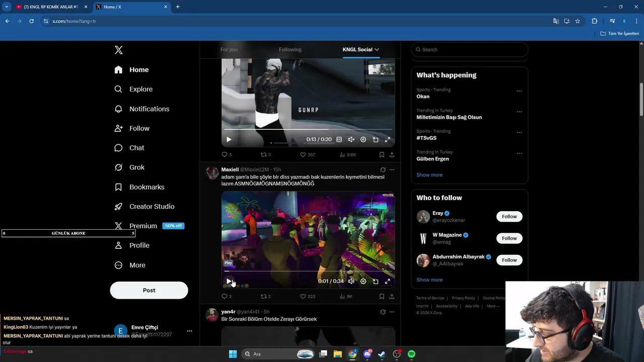Image resolution: width=644 pixels, height=362 pixels.
Task: Open more options for #TSvGS trend
Action: tap(519, 133)
